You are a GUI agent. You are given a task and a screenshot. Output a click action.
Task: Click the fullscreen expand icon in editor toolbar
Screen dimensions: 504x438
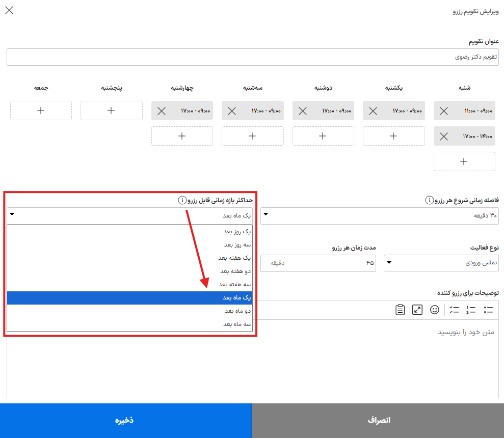pos(417,310)
